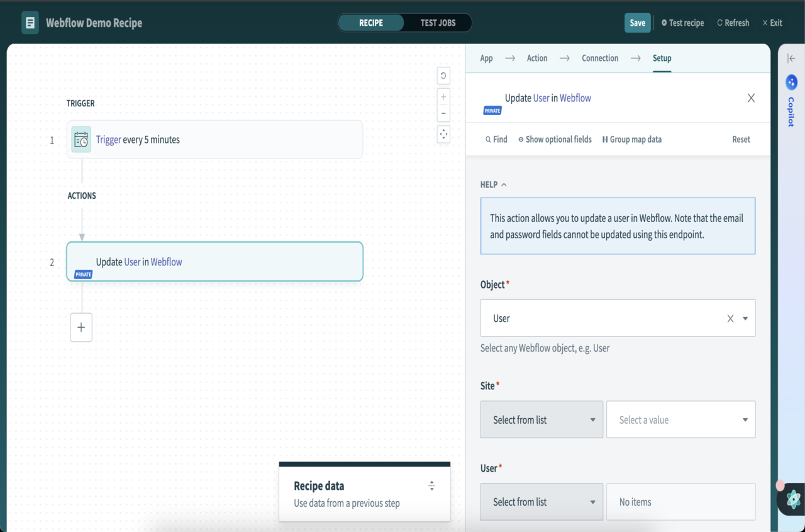
Task: Click Show optional fields
Action: (x=555, y=140)
